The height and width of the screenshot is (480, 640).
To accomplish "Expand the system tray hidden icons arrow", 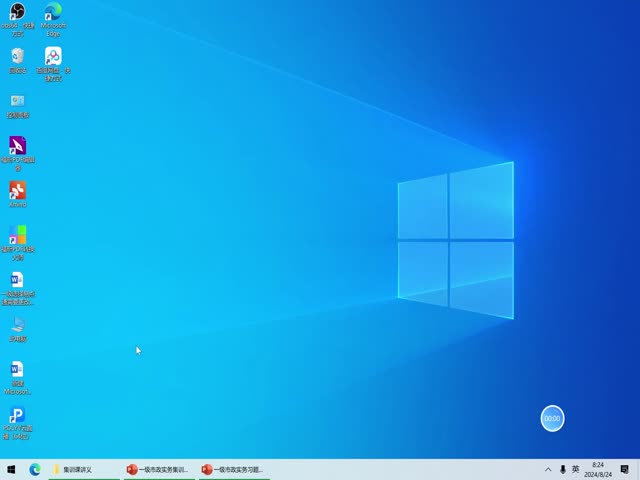I will 548,469.
